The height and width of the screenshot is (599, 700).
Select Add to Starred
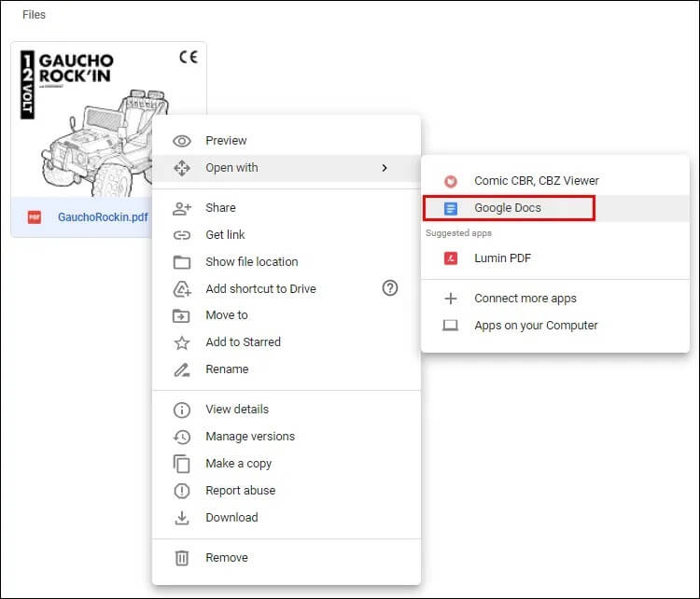[287, 342]
